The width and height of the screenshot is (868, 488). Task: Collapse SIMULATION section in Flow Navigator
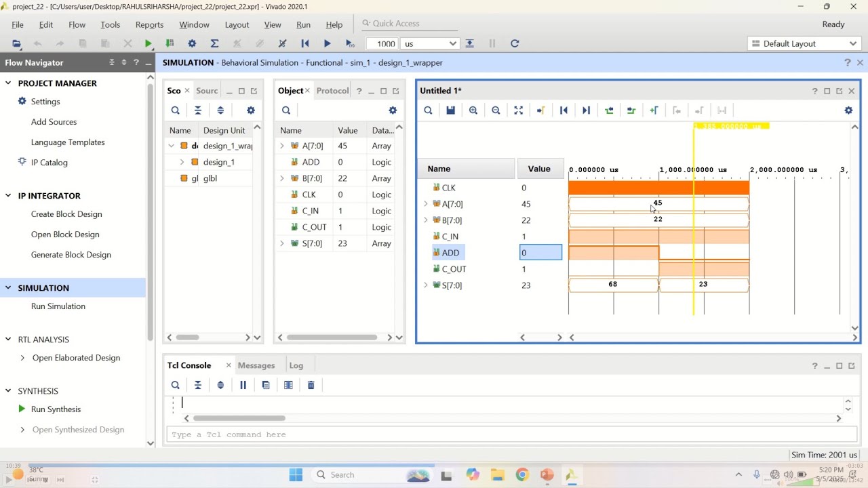click(x=8, y=288)
